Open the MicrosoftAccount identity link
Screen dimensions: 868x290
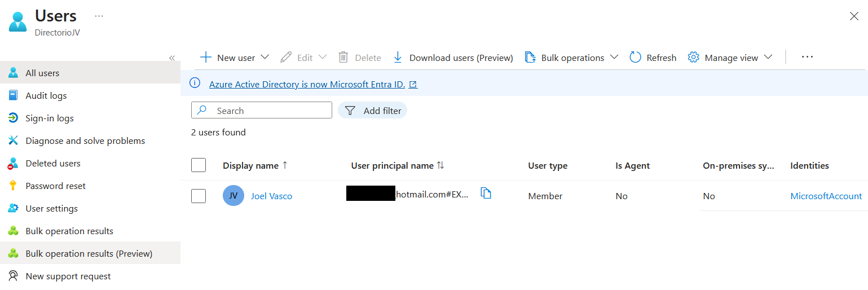[x=826, y=196]
